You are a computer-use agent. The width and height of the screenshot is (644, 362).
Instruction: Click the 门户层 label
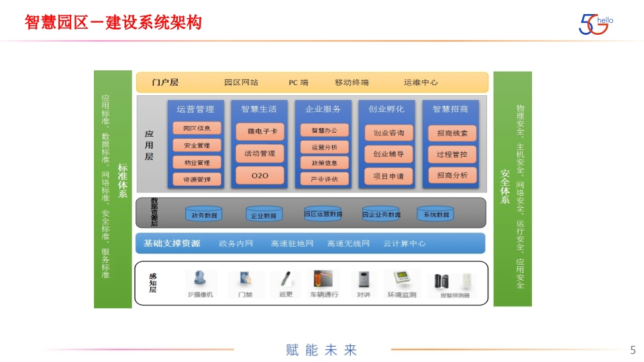(165, 82)
